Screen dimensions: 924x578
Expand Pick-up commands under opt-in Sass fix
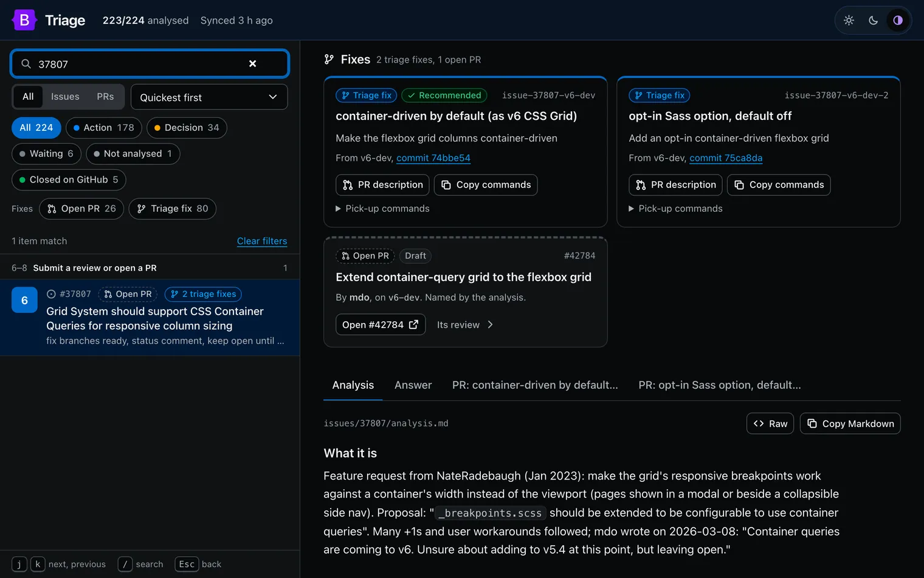[675, 209]
